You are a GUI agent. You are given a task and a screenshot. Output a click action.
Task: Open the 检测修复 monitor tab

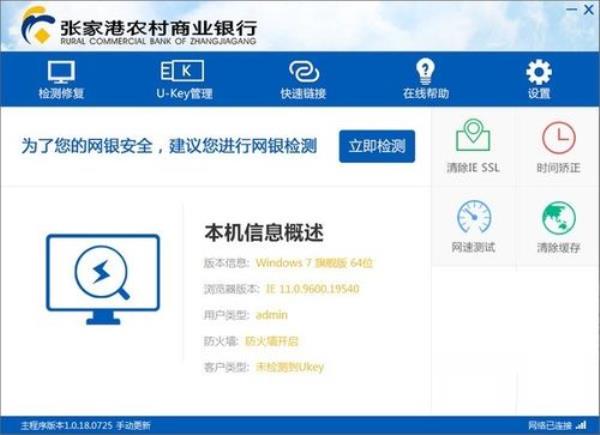61,78
